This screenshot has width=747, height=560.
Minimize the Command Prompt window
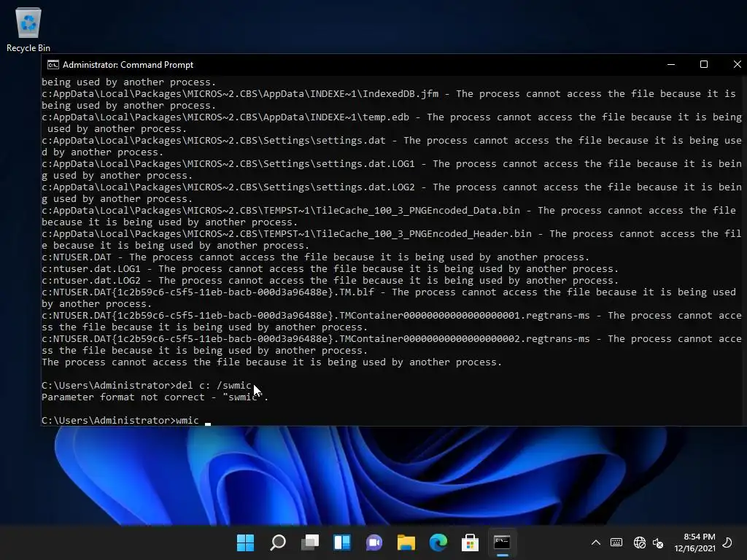[671, 64]
